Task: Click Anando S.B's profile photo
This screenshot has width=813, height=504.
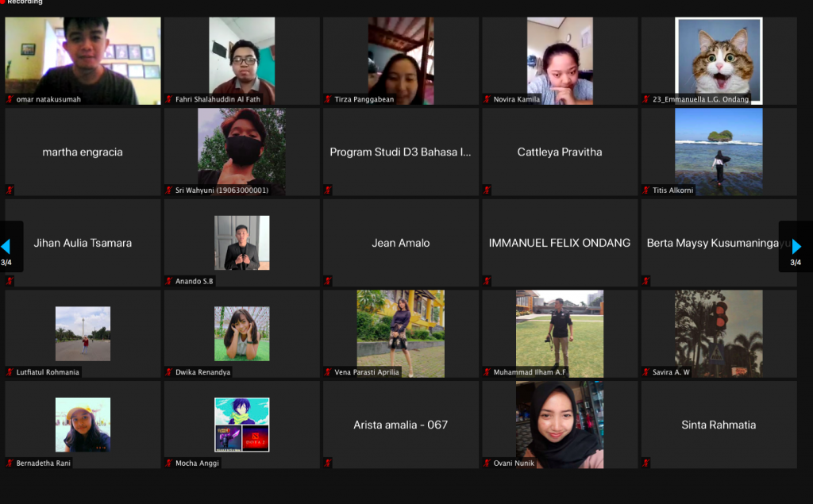Action: click(x=242, y=243)
